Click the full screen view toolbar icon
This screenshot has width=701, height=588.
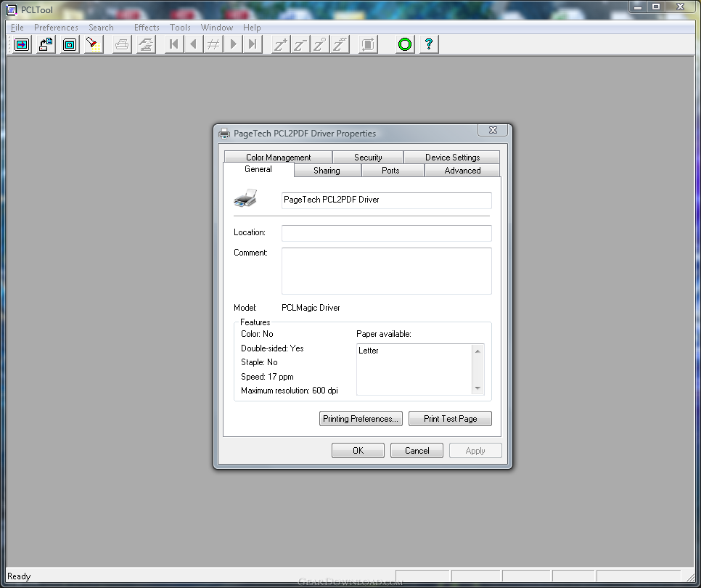click(70, 44)
